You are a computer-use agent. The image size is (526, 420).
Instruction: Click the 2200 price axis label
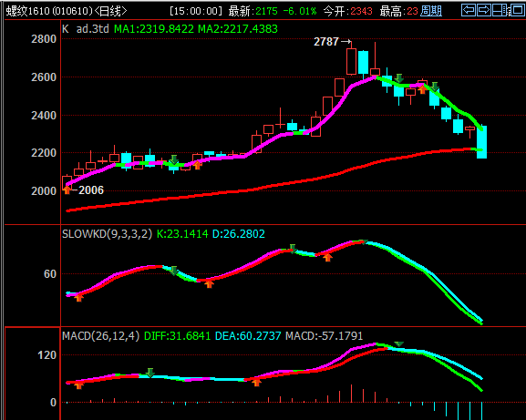click(x=44, y=153)
